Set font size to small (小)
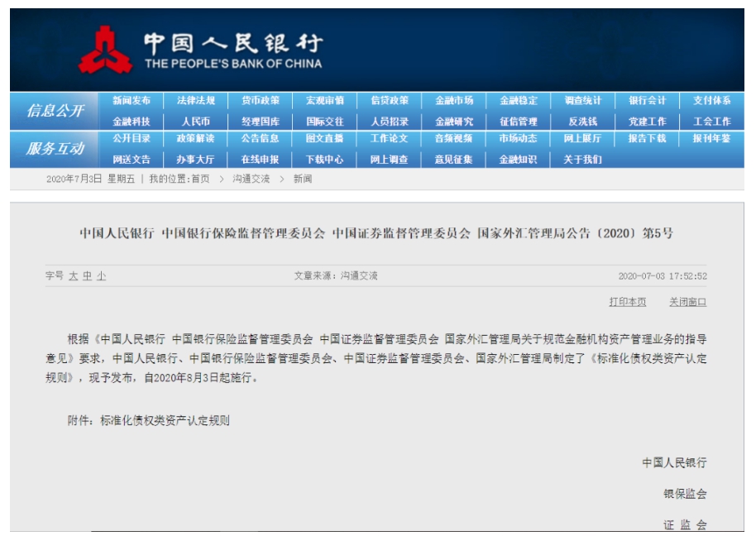Image resolution: width=756 pixels, height=536 pixels. coord(101,276)
